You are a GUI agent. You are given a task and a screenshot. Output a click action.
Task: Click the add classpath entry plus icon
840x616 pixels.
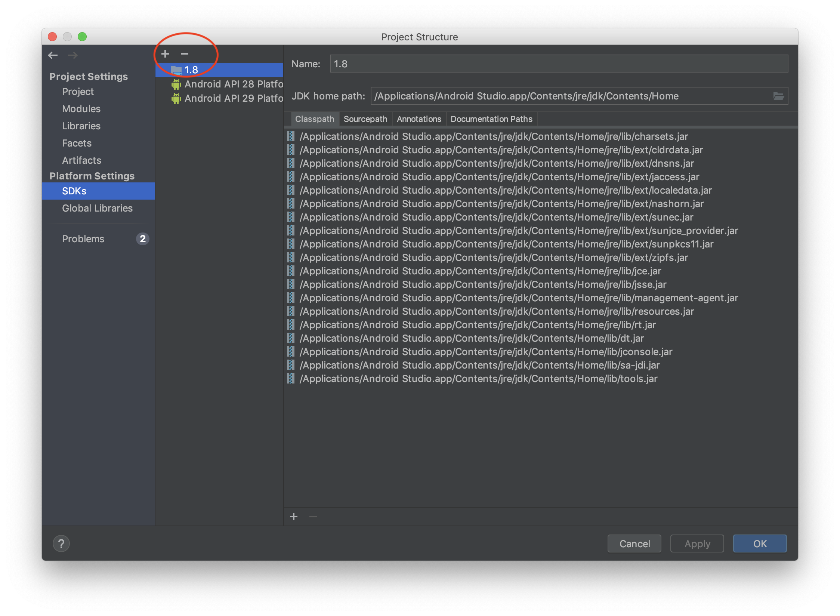coord(294,517)
